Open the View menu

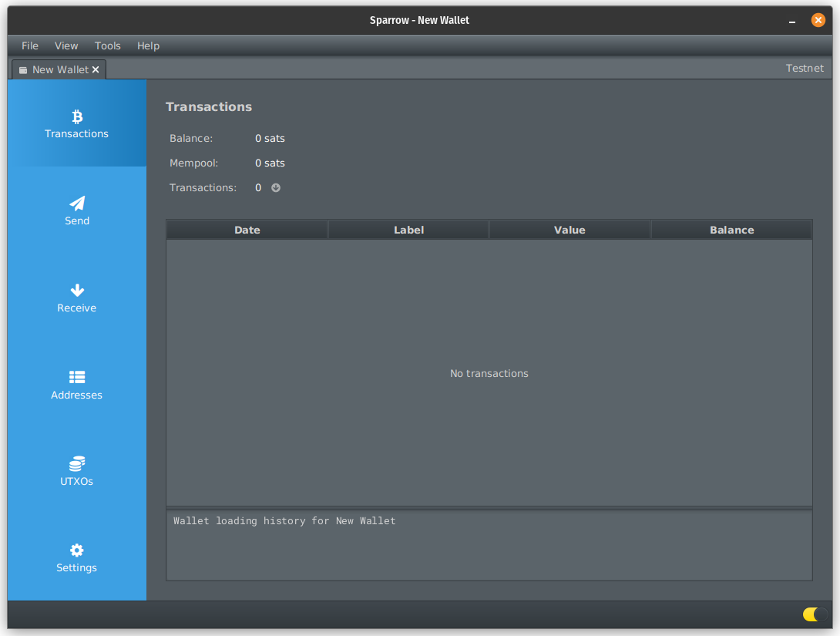[66, 45]
